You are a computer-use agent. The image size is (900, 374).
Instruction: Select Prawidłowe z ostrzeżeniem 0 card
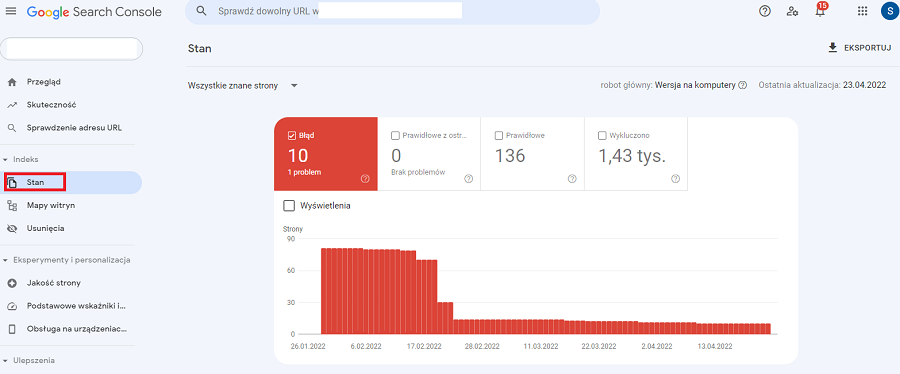click(x=429, y=154)
